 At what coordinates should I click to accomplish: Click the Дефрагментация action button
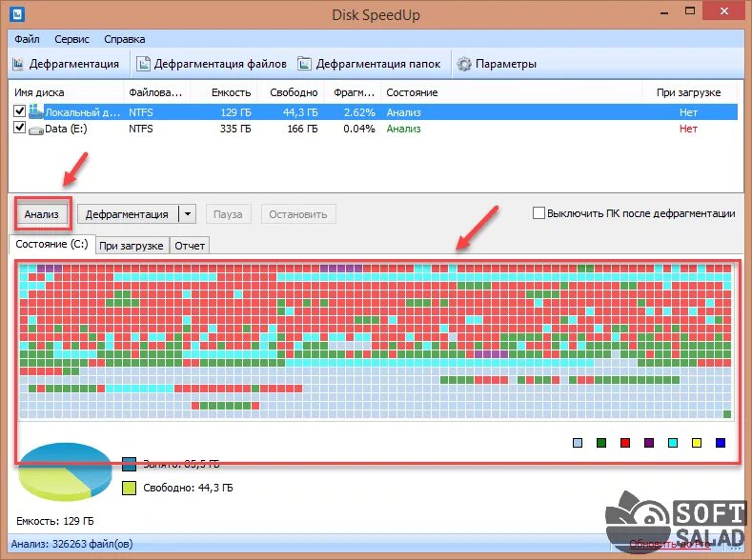(127, 214)
